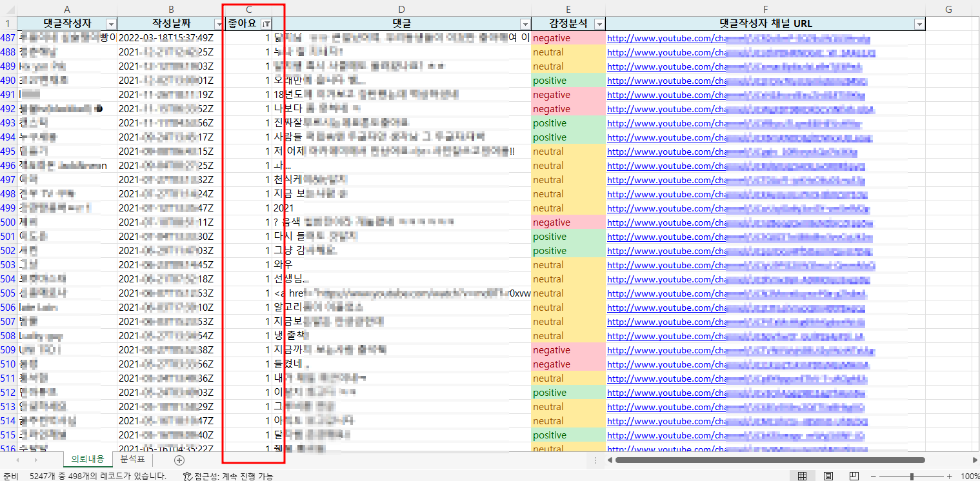Switch to Page Break Preview view
The height and width of the screenshot is (481, 980).
(x=854, y=476)
